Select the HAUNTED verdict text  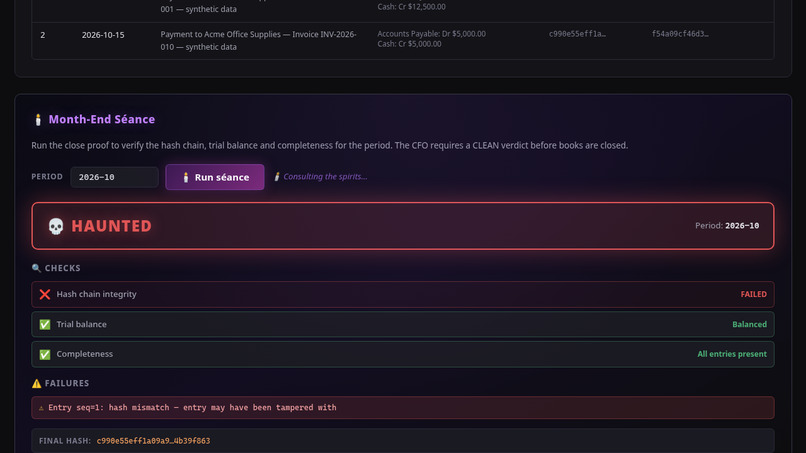pos(112,226)
